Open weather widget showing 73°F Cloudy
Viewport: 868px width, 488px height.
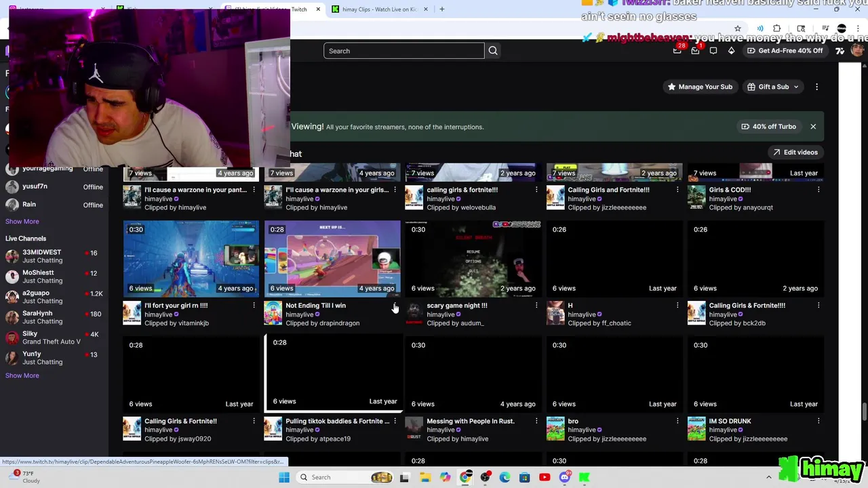[x=24, y=477]
